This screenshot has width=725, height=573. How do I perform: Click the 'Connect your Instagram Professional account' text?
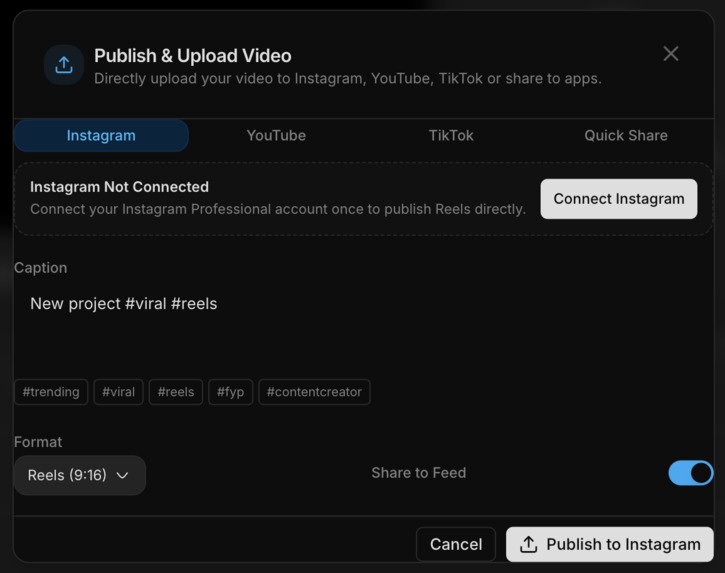click(278, 209)
